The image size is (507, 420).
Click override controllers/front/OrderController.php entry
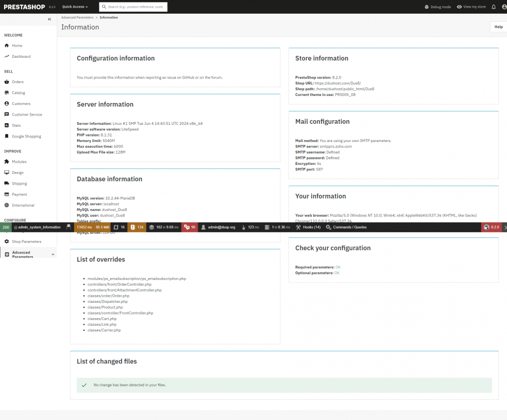(119, 285)
